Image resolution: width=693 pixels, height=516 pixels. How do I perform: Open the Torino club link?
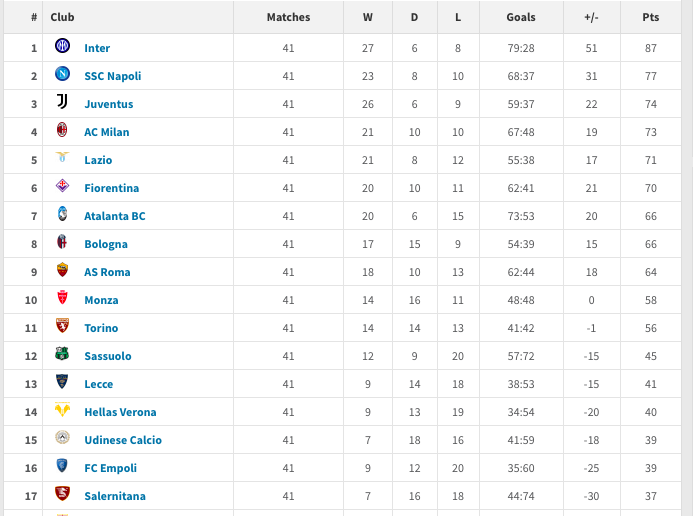tap(101, 328)
